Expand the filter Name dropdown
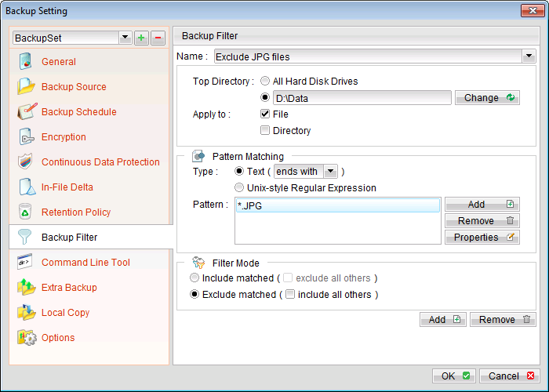 529,56
